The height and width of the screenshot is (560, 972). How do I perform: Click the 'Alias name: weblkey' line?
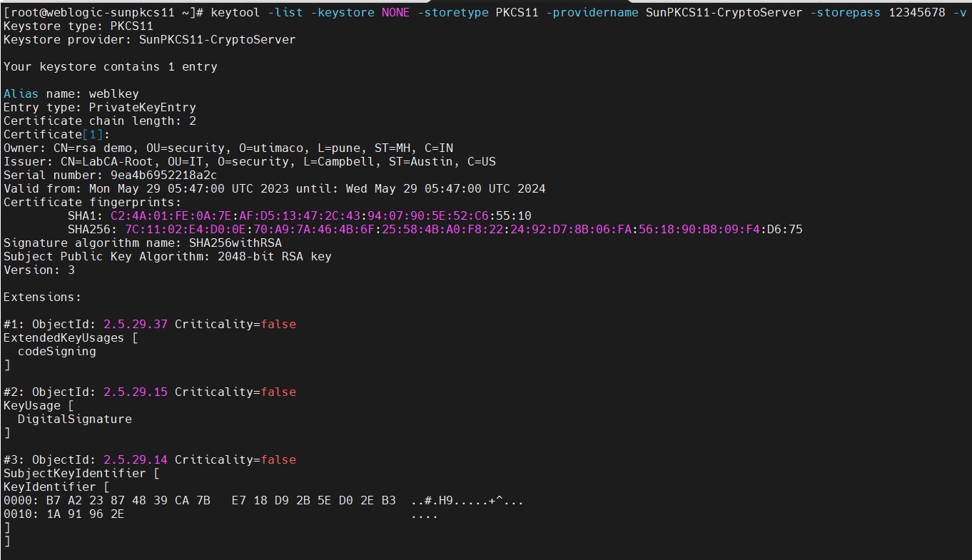(x=71, y=93)
